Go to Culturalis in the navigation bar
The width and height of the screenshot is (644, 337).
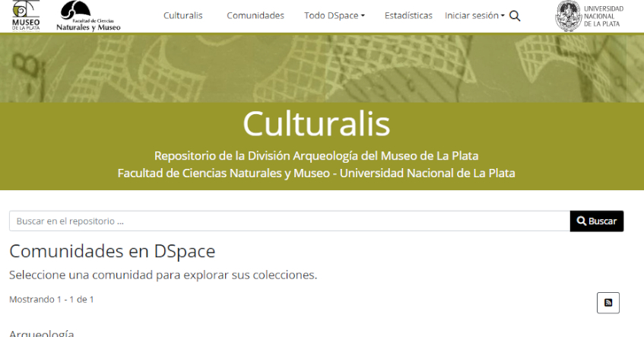pyautogui.click(x=182, y=16)
